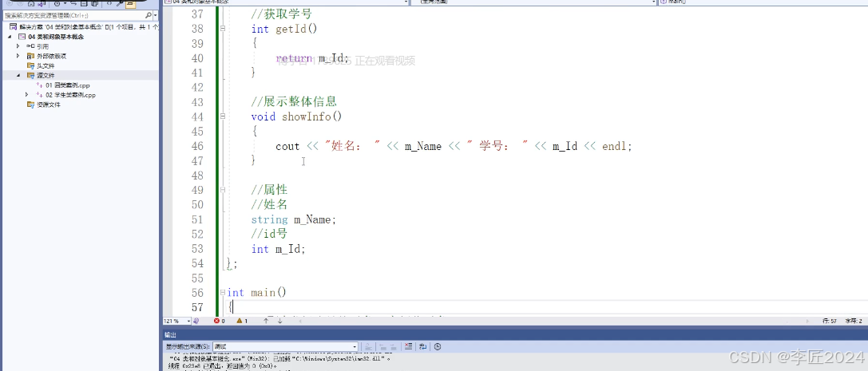Open 01 圆类案例.cpp file

pyautogui.click(x=67, y=85)
